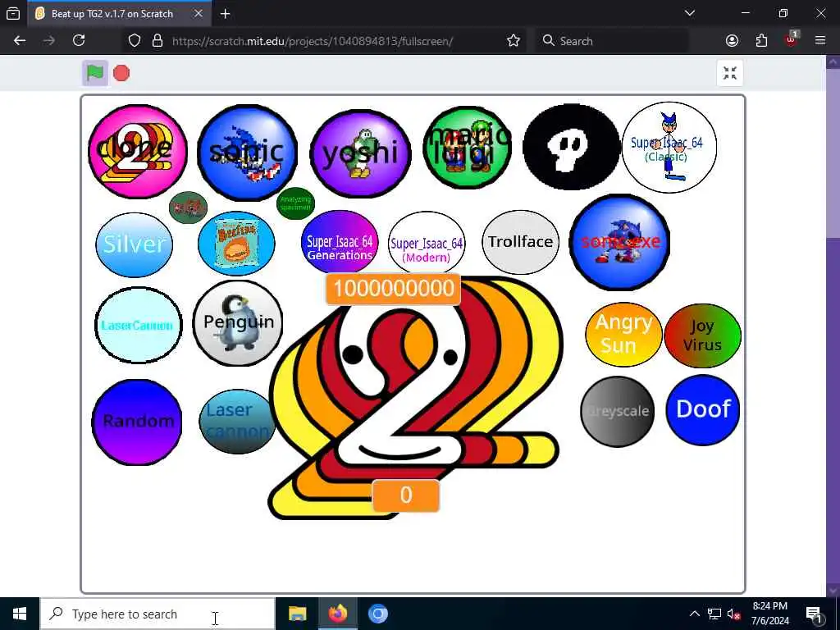Click the muted volume icon in the tray

734,614
